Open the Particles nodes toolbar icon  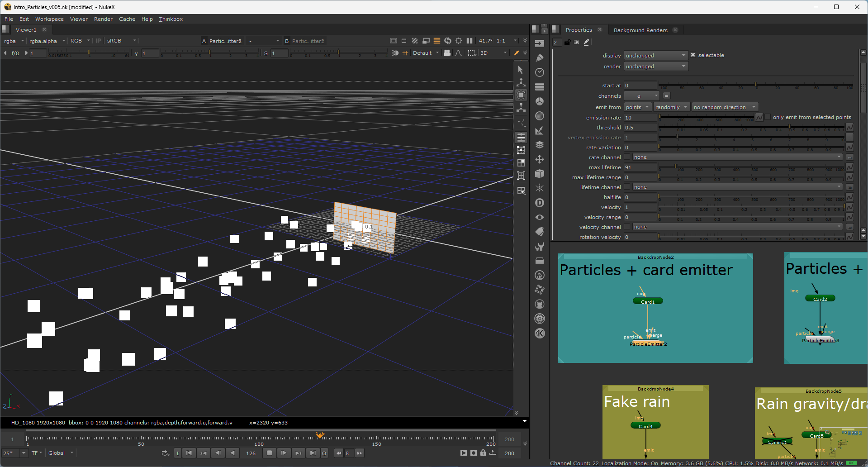[x=540, y=188]
